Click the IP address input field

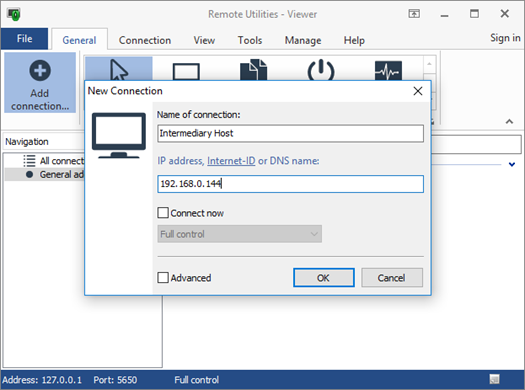tap(291, 184)
